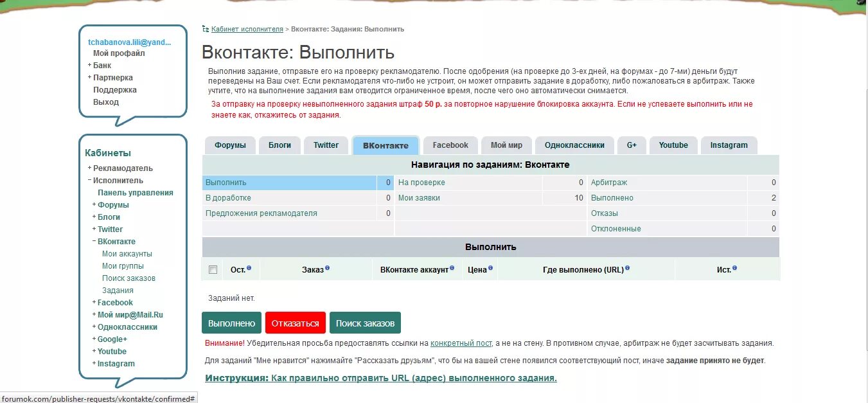Open the Facebook tab
The width and height of the screenshot is (868, 403).
coord(450,145)
